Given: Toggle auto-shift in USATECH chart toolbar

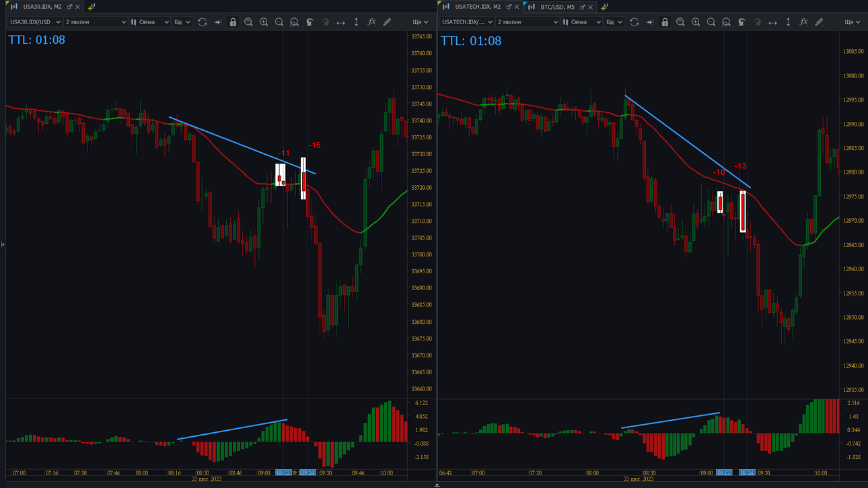Looking at the screenshot, I should (649, 22).
